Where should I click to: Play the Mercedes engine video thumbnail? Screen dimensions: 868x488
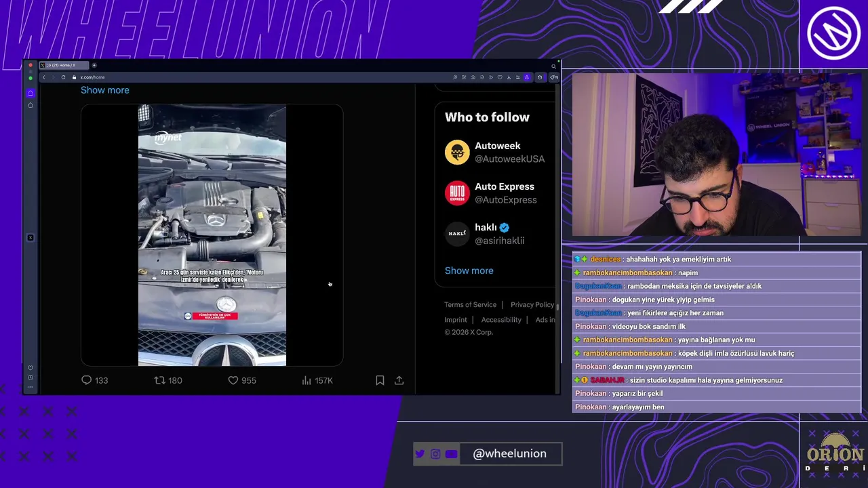[212, 235]
